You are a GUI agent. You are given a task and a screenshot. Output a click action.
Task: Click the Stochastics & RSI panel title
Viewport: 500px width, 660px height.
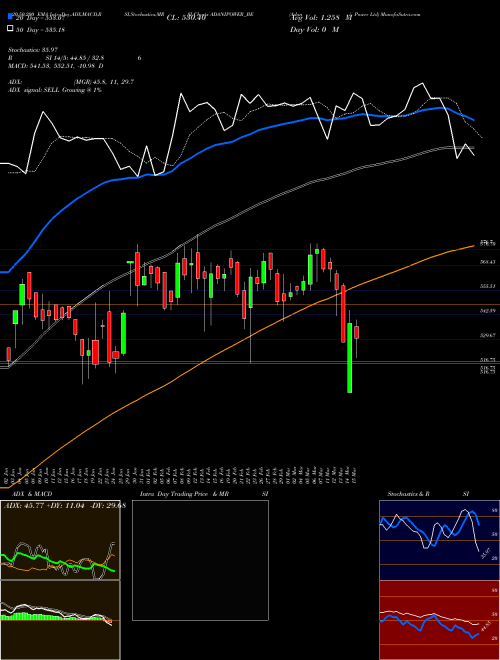pos(428,494)
